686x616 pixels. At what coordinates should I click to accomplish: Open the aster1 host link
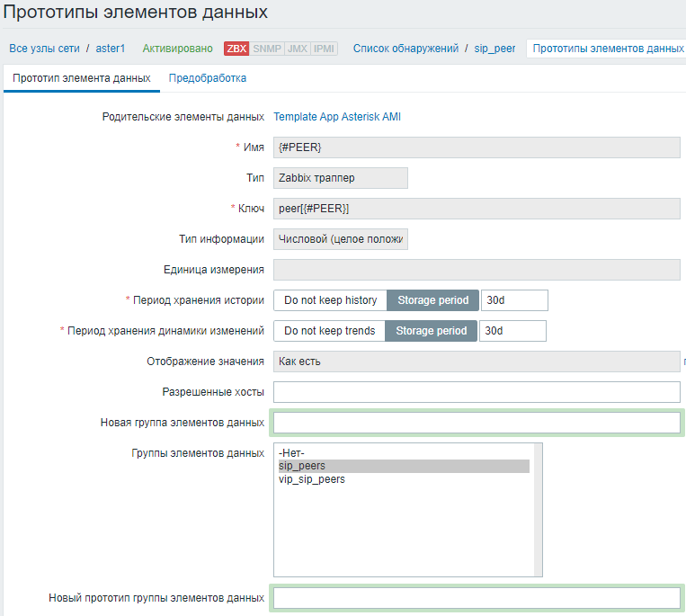[111, 49]
